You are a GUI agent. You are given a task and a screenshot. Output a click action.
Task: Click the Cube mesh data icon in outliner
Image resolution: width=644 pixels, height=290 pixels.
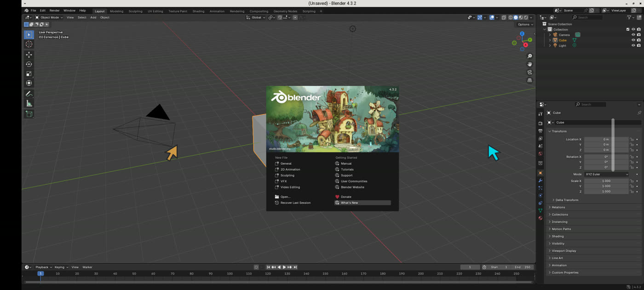[x=574, y=40]
